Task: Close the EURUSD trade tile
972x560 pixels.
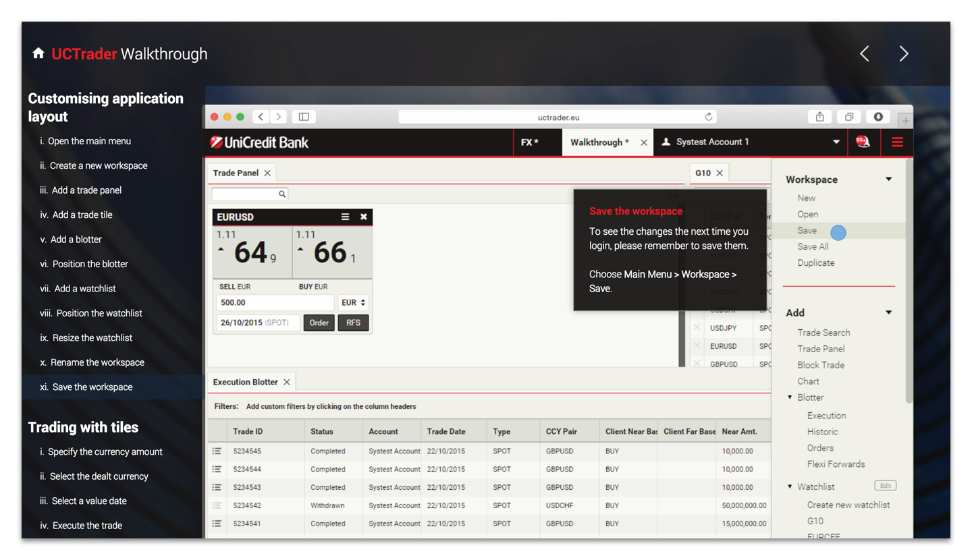Action: (364, 217)
